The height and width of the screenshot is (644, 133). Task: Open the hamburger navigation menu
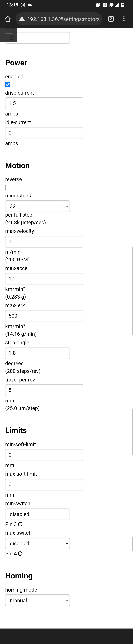(8, 35)
